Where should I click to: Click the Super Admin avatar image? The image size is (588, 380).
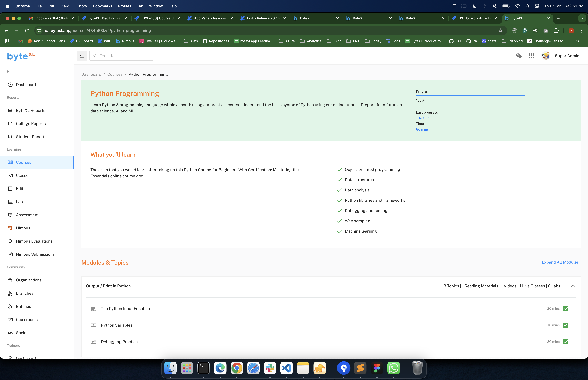click(546, 56)
